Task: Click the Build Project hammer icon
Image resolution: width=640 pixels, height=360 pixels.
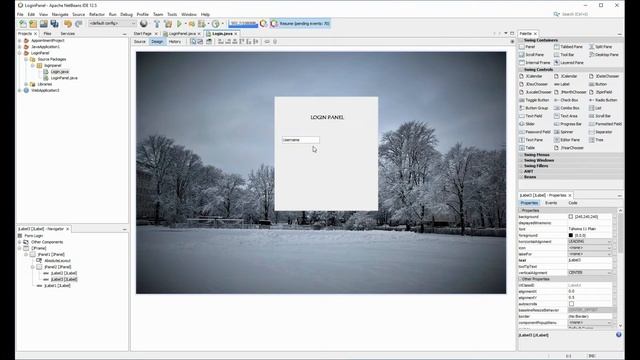Action: point(157,24)
